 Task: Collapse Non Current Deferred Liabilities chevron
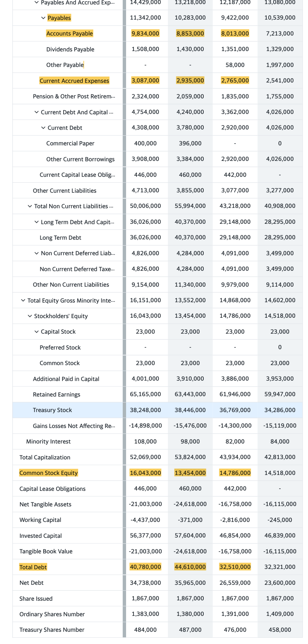click(37, 253)
